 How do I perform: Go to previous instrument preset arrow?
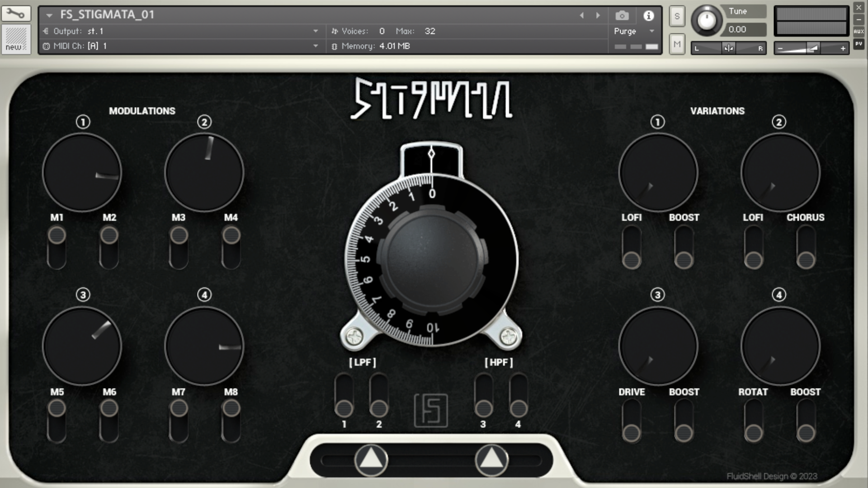pos(582,15)
